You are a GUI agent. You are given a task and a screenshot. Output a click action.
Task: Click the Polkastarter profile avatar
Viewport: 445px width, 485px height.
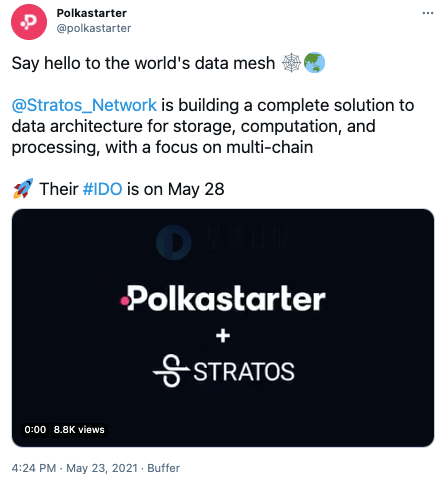click(29, 22)
